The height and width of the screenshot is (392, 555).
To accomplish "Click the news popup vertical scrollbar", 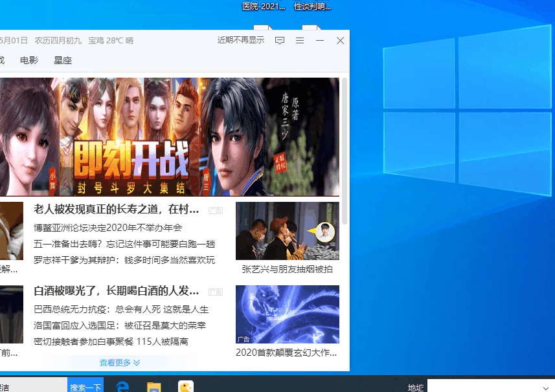I will click(x=345, y=151).
